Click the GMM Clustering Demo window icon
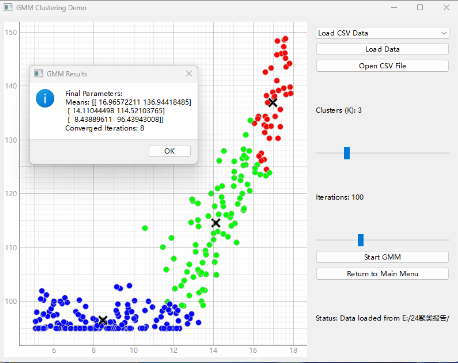Viewport: 458px width, 363px height. 8,7
